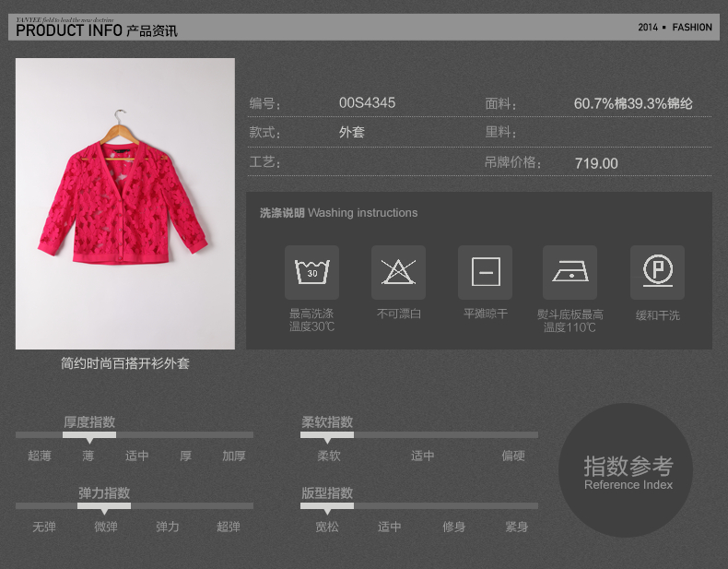Click the caption 最高洗涤温度30℃

311,320
